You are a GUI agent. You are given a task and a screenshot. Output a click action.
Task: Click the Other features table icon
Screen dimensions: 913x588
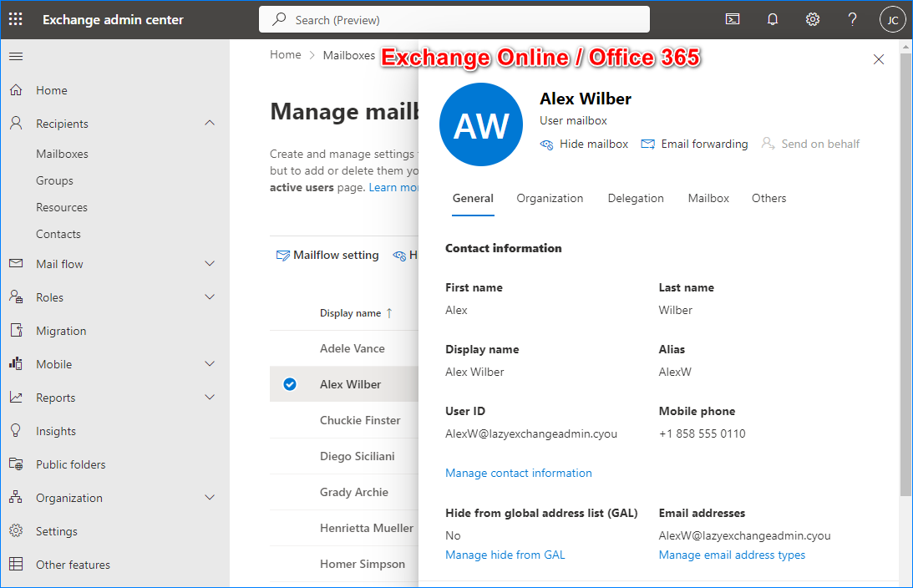tap(16, 565)
